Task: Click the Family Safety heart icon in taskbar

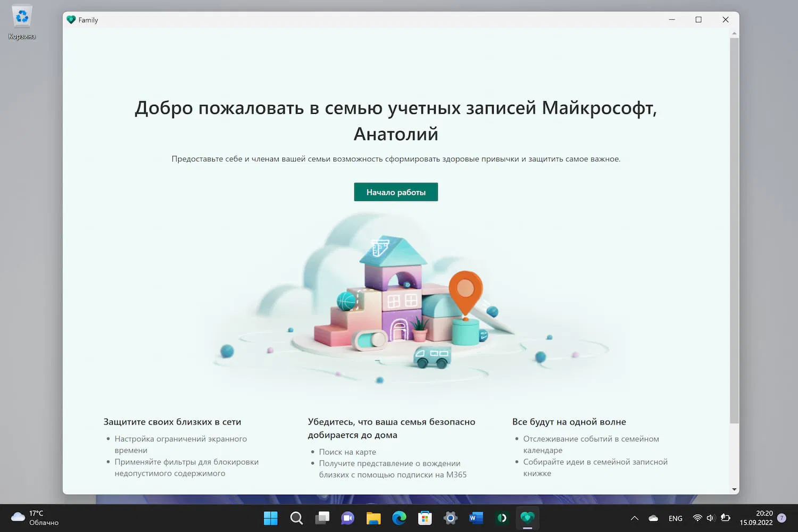Action: click(527, 518)
